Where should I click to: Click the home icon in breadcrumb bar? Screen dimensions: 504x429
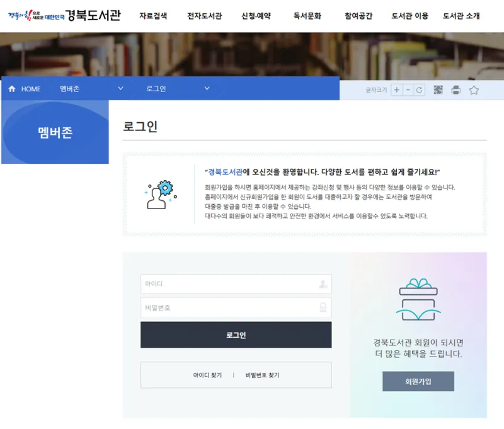(12, 89)
